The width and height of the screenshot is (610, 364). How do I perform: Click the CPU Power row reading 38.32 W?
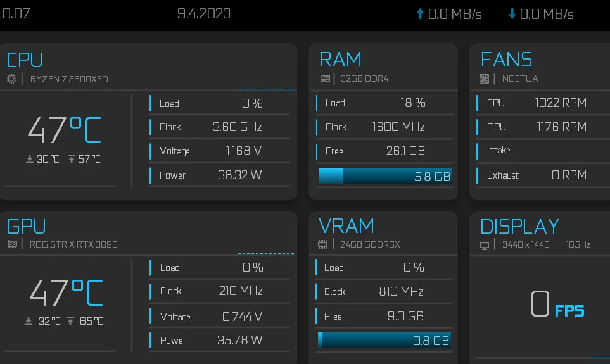pos(219,175)
